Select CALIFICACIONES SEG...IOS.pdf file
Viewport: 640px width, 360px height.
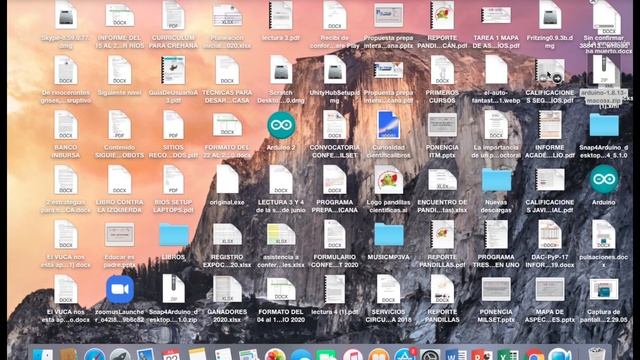(x=550, y=71)
